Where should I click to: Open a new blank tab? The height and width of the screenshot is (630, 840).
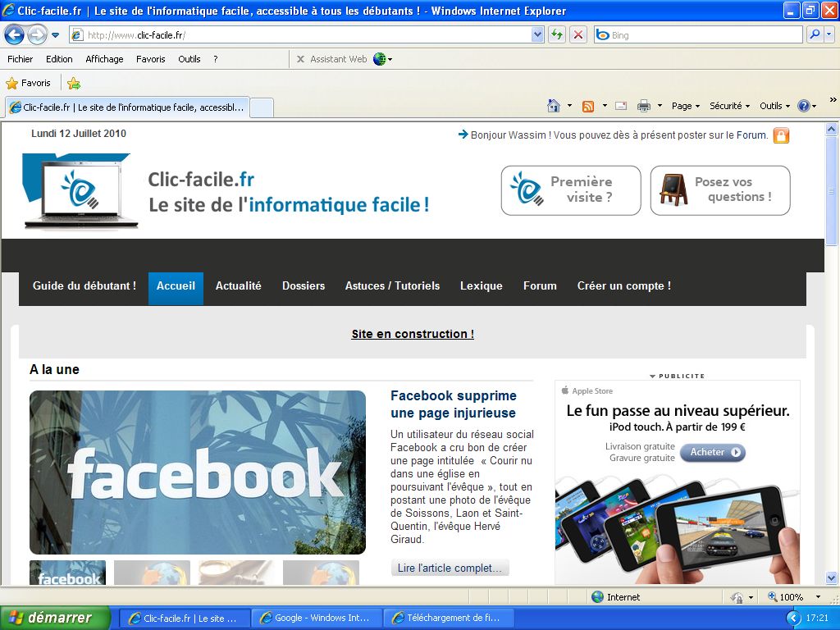click(x=262, y=107)
